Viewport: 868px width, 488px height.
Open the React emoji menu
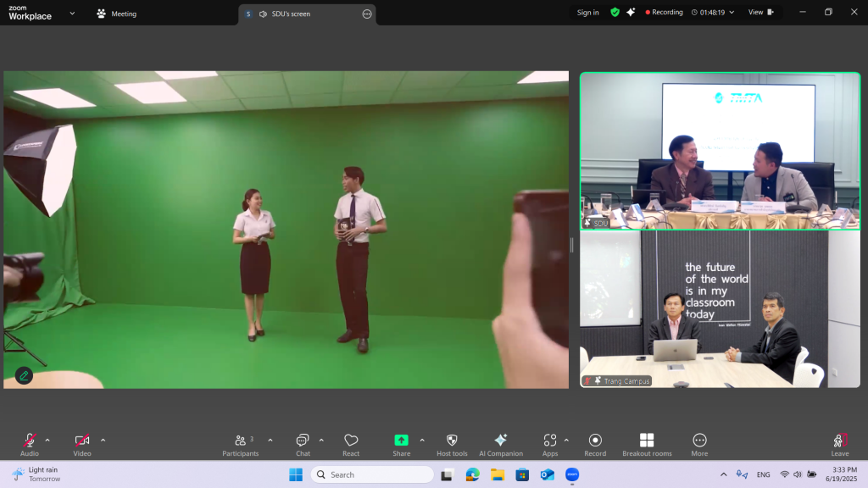tap(351, 441)
